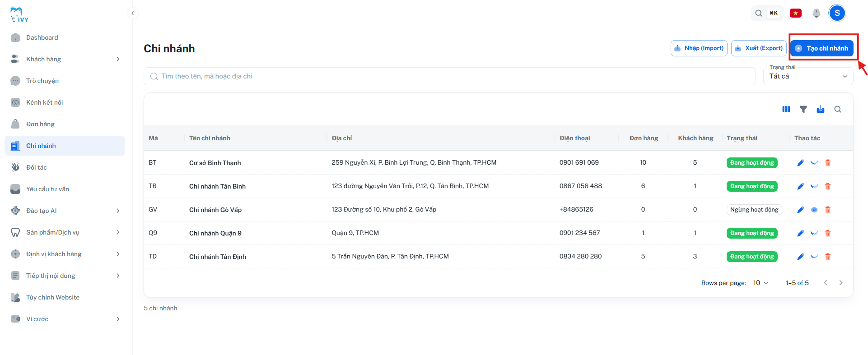The height and width of the screenshot is (355, 868).
Task: Select Chi nhánh in the sidebar
Action: (x=65, y=146)
